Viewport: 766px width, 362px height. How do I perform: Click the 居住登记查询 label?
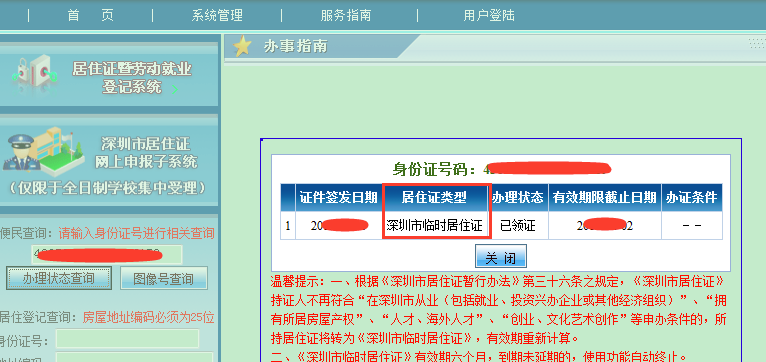click(39, 318)
